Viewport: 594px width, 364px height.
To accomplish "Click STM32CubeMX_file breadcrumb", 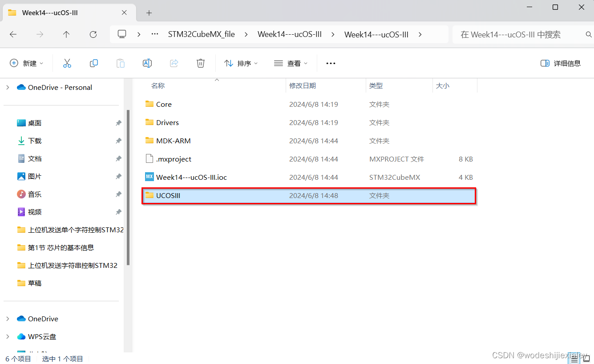I will (x=202, y=34).
